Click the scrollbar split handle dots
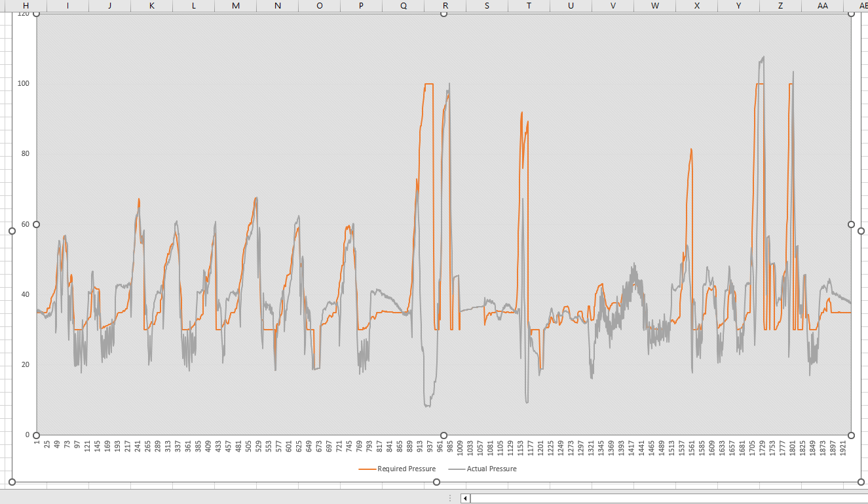The width and height of the screenshot is (868, 504). [449, 498]
